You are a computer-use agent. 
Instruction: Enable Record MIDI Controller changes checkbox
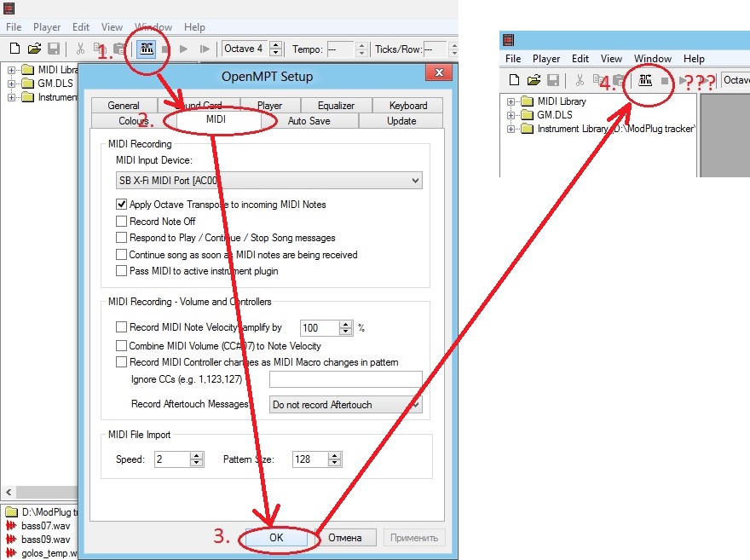pyautogui.click(x=122, y=362)
